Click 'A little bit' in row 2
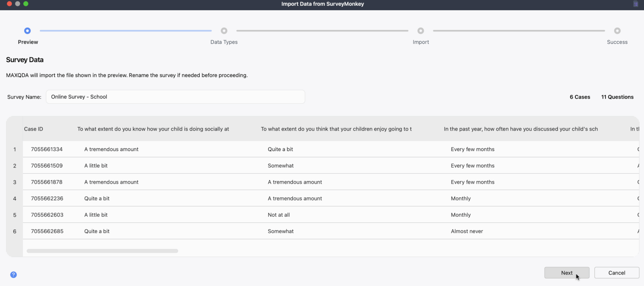This screenshot has height=286, width=644. pos(96,166)
